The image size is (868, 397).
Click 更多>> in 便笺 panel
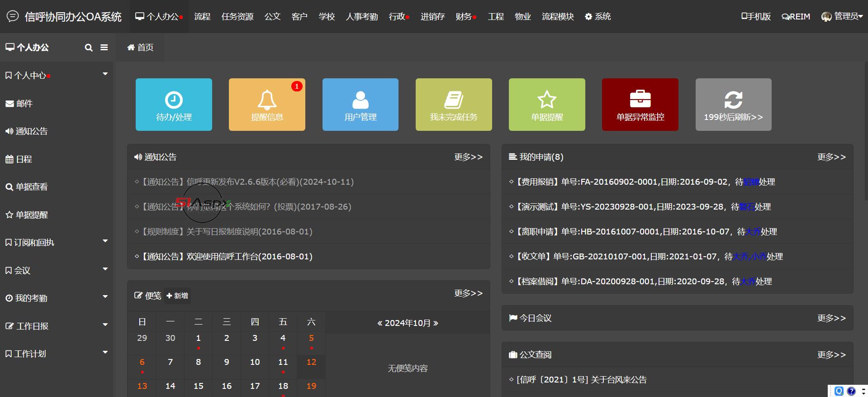click(468, 293)
